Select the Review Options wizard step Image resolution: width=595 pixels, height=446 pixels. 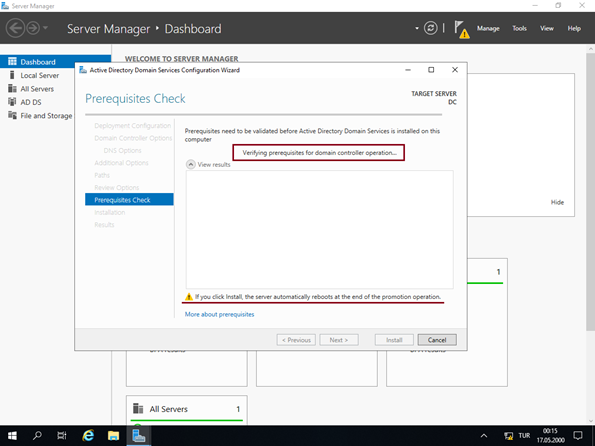point(116,188)
